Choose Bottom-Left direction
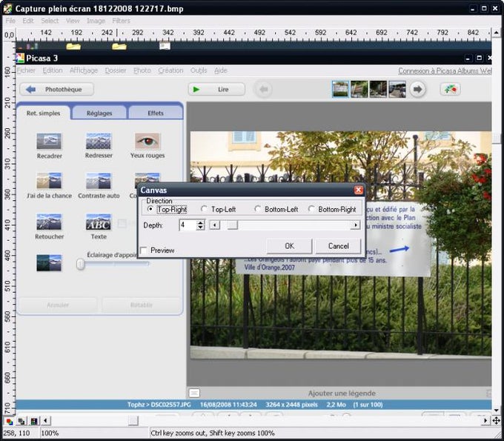Viewport: 504px width, 441px height. coord(257,209)
